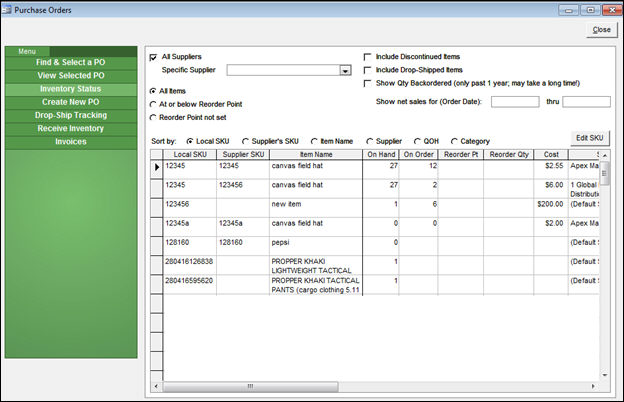Viewport: 624px width, 402px height.
Task: Click the Edit SKU button
Action: point(590,138)
